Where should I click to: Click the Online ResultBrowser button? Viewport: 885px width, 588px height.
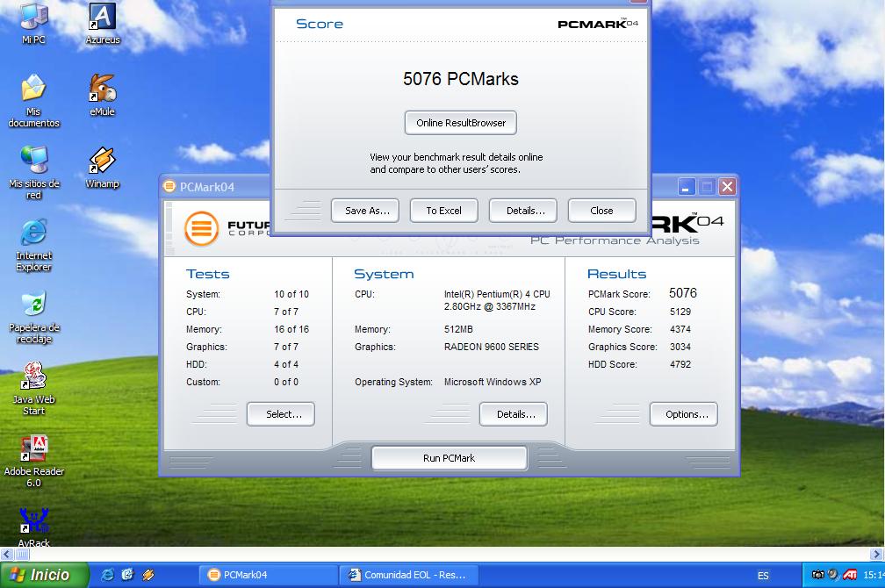pyautogui.click(x=461, y=123)
